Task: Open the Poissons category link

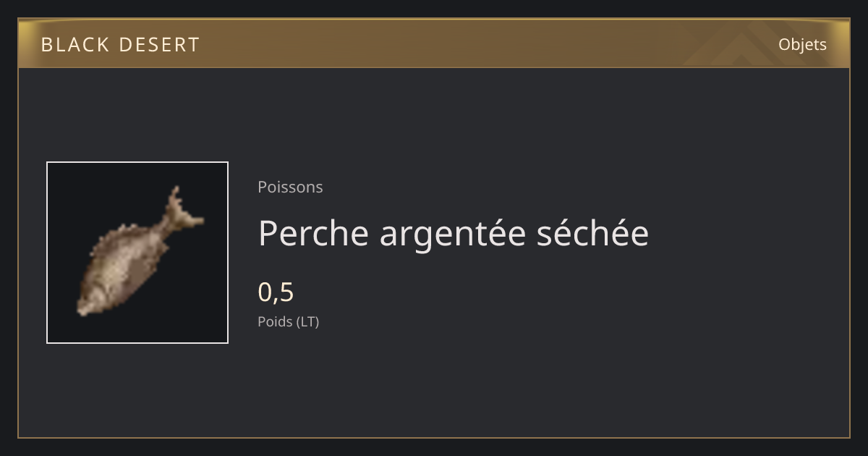Action: coord(290,187)
